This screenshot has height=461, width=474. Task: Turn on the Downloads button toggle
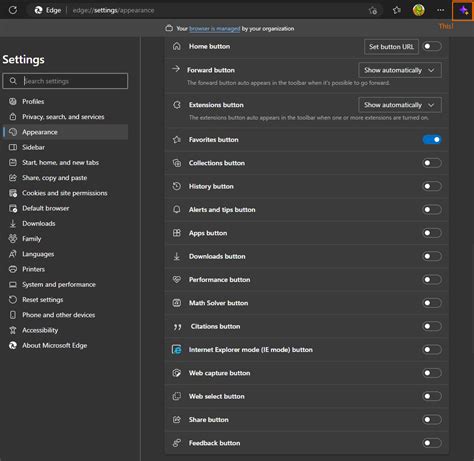(x=432, y=256)
